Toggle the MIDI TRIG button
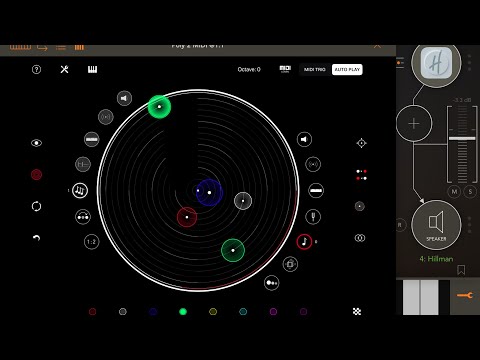Image resolution: width=480 pixels, height=360 pixels. [315, 69]
